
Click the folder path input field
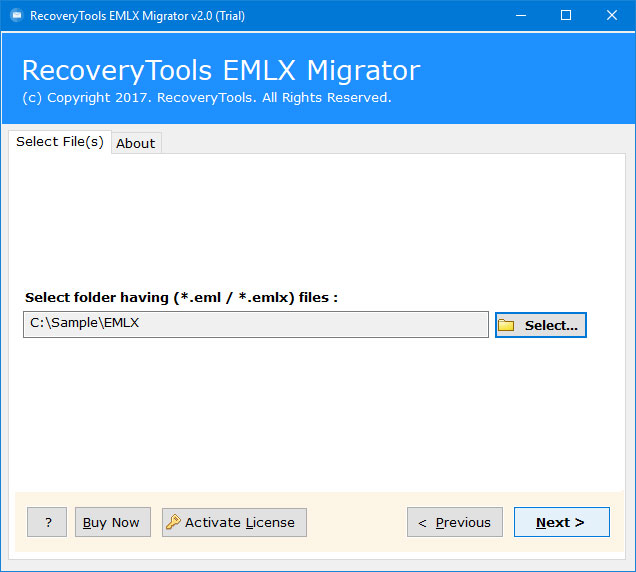coord(256,324)
